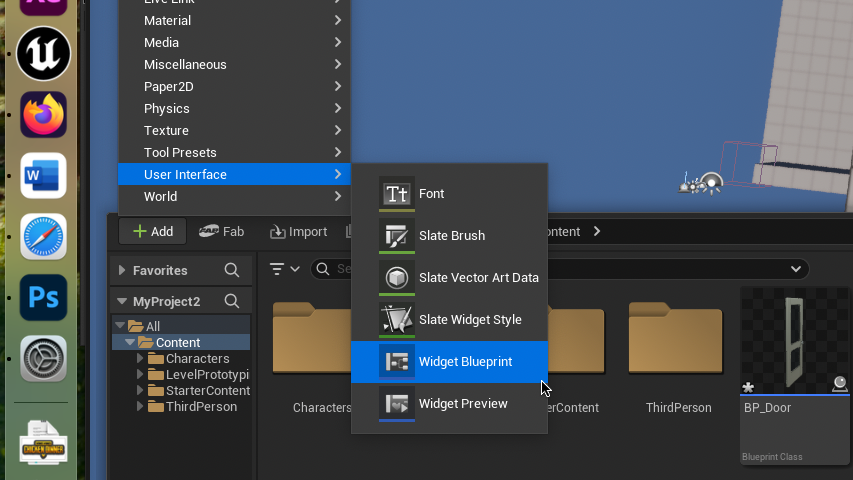The image size is (853, 480).
Task: Click the Font asset icon
Action: pyautogui.click(x=397, y=194)
